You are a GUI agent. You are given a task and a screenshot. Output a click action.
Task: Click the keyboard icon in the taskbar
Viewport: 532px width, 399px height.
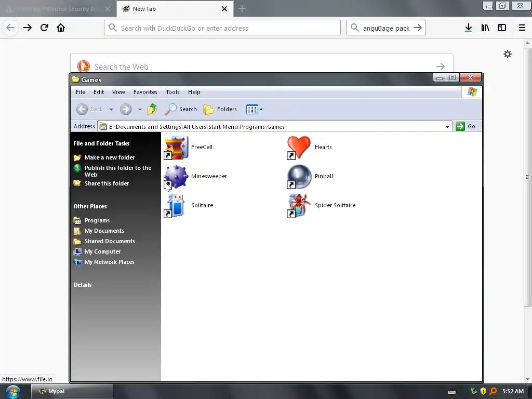click(x=452, y=392)
